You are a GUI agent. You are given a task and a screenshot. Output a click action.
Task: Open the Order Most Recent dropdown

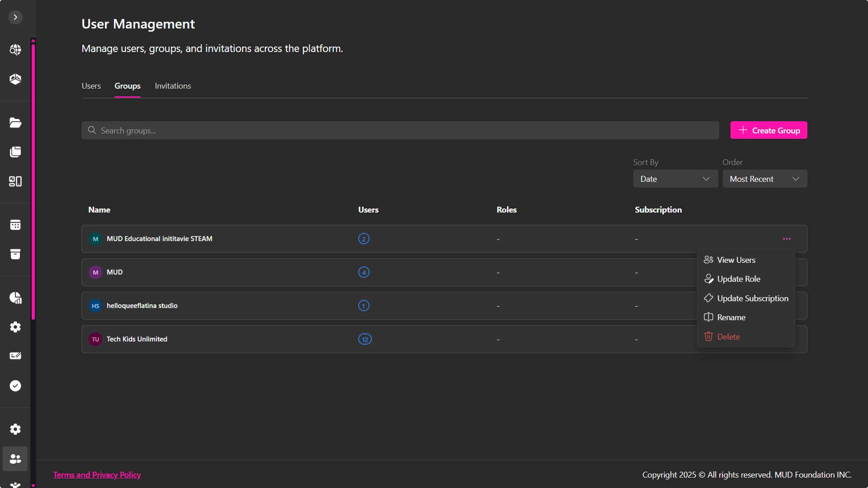tap(764, 179)
